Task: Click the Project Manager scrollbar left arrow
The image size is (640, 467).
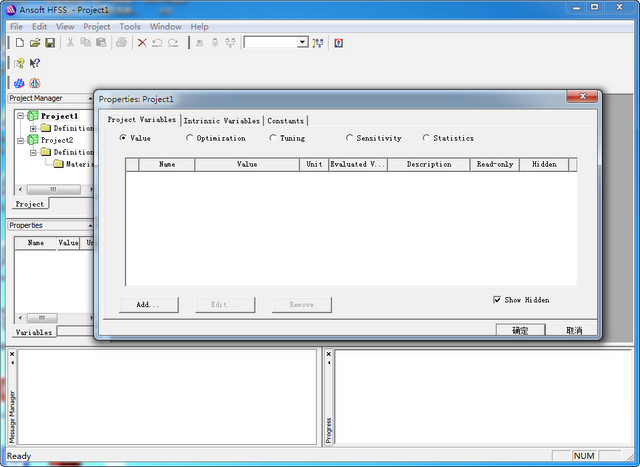Action: [x=20, y=189]
